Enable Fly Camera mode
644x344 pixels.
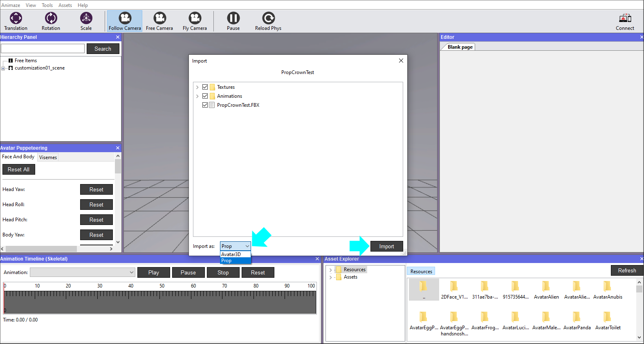pyautogui.click(x=195, y=21)
